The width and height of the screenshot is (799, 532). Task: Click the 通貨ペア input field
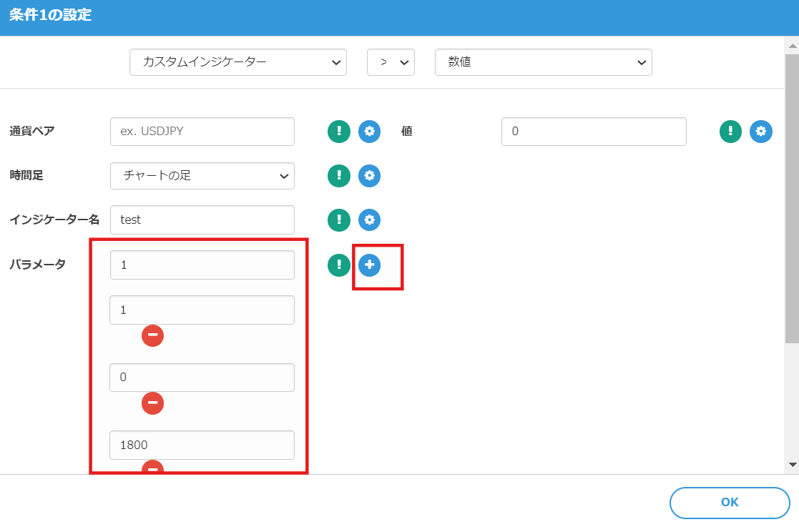tap(202, 132)
